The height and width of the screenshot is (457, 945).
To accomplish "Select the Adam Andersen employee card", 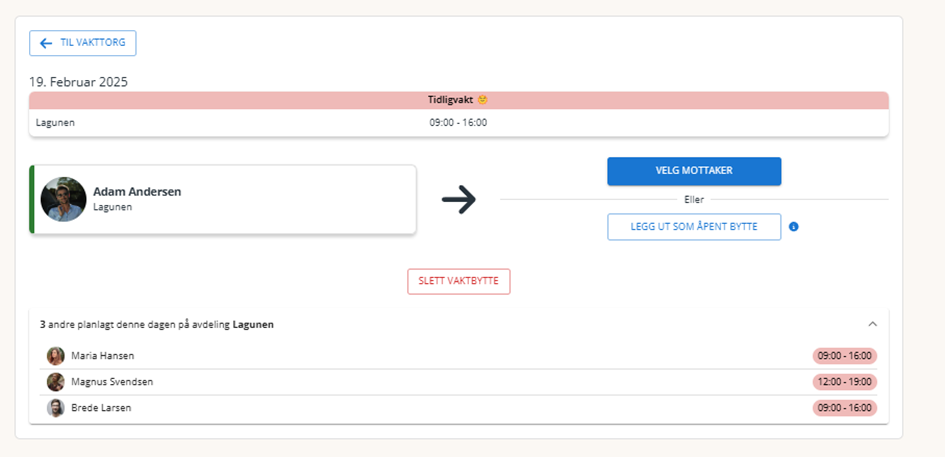I will point(222,200).
